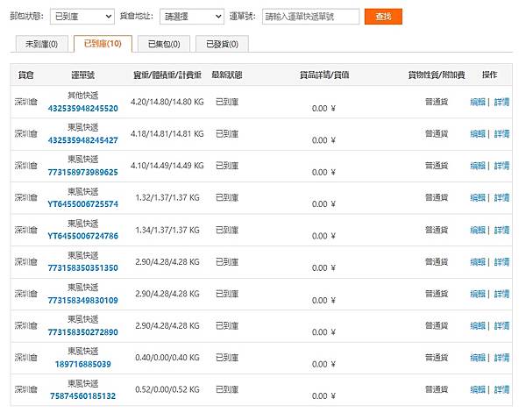
Task: Click 編輯 for parcel 773158350272890
Action: pos(478,325)
